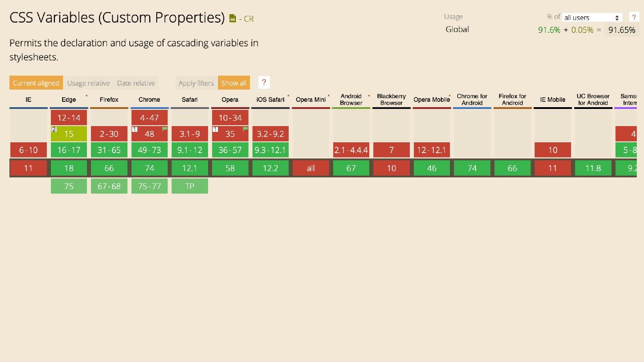Click the Firefox for Android column header
This screenshot has height=362, width=644.
click(x=512, y=100)
